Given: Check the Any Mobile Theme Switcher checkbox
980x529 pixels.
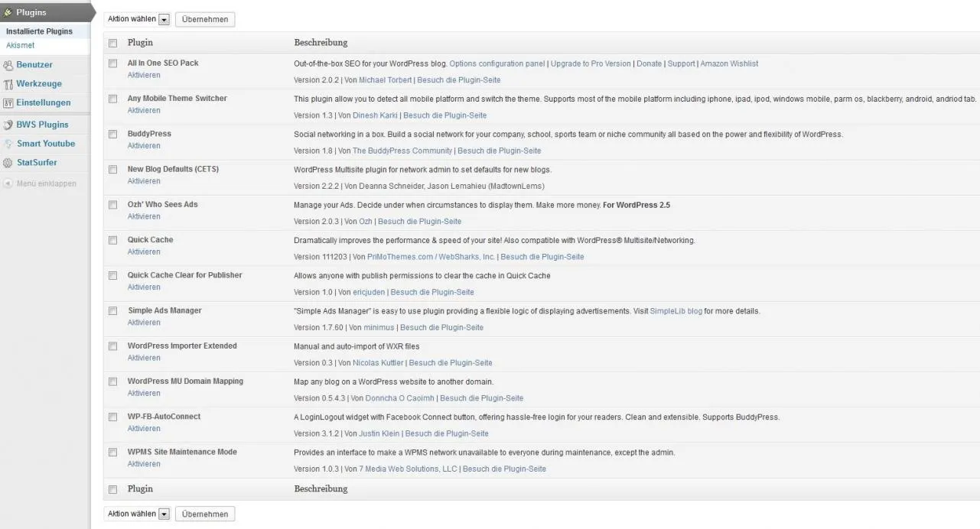Looking at the screenshot, I should point(113,99).
